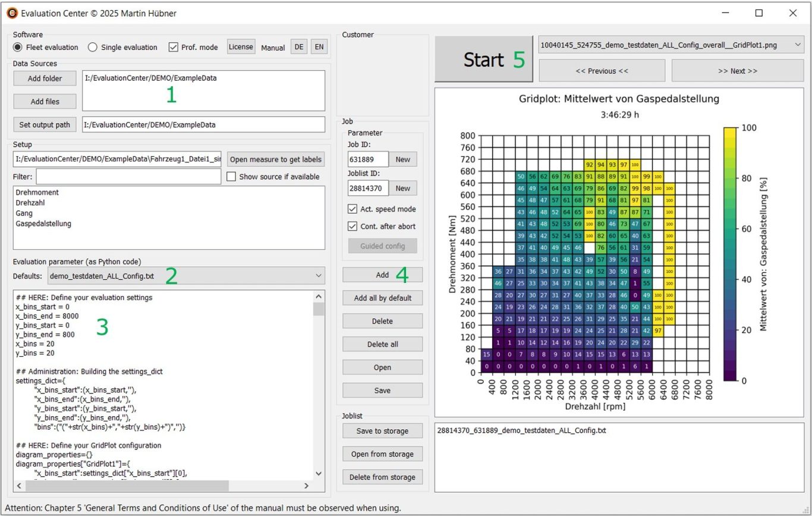Switch manual language to EN

319,47
